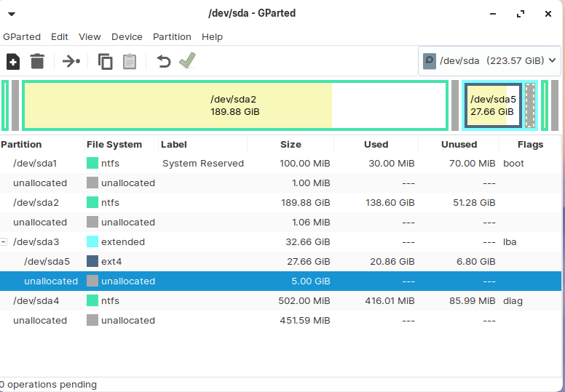The height and width of the screenshot is (392, 565).
Task: Select the /dev/sda1 partition row
Action: (x=280, y=164)
